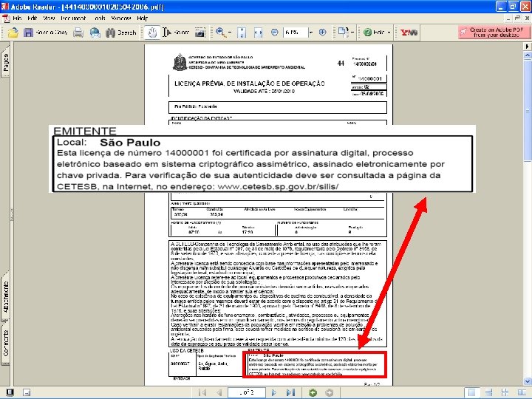This screenshot has width=532, height=399.
Task: Click the Save a Copy text label
Action: pyautogui.click(x=52, y=33)
